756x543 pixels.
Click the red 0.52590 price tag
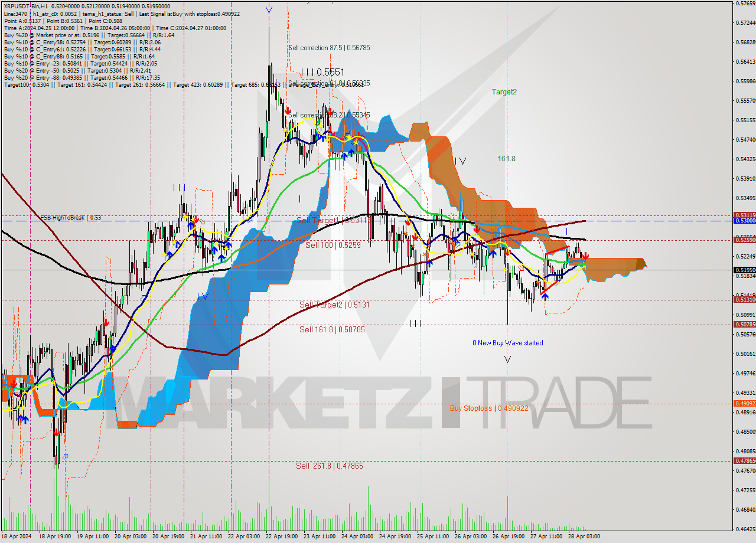744,240
